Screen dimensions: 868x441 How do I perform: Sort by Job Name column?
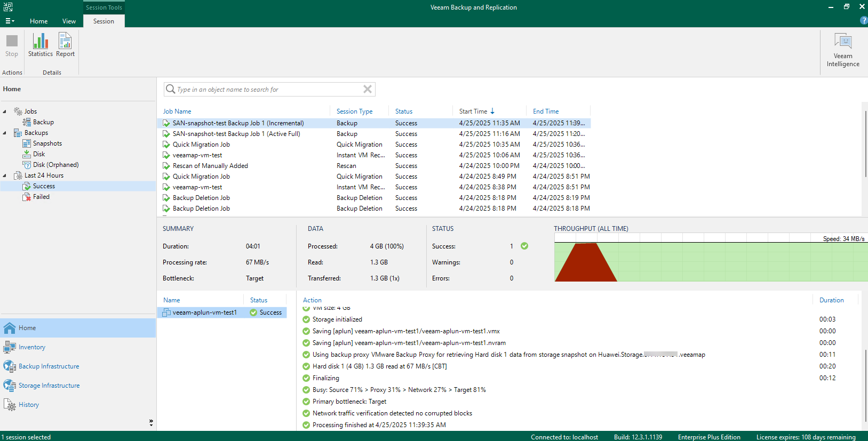coord(177,111)
